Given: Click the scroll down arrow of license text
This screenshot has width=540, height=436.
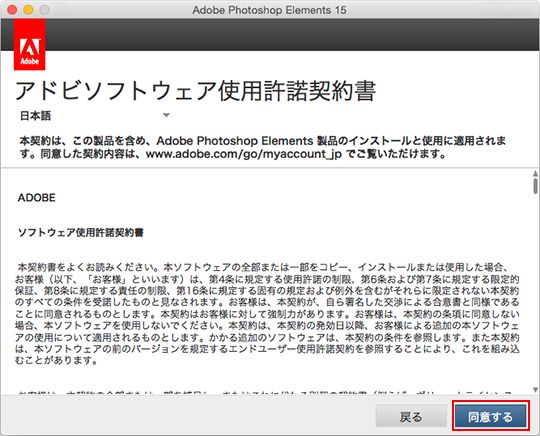Looking at the screenshot, I should click(535, 390).
